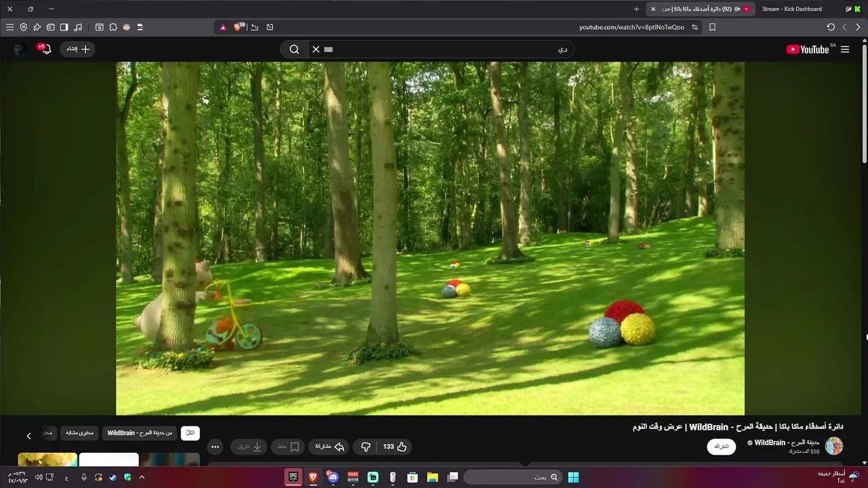Click the share arrow icon in address bar
This screenshot has height=488, width=868.
tap(254, 27)
